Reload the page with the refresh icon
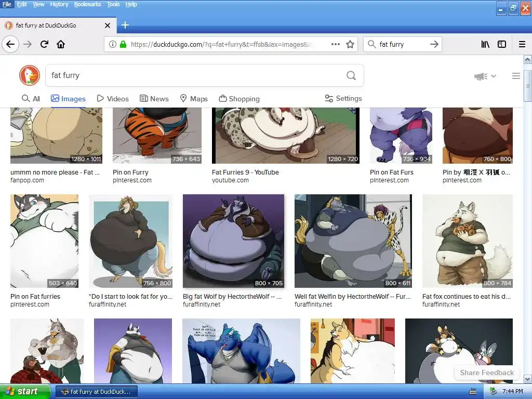The width and height of the screenshot is (532, 399). pyautogui.click(x=44, y=44)
